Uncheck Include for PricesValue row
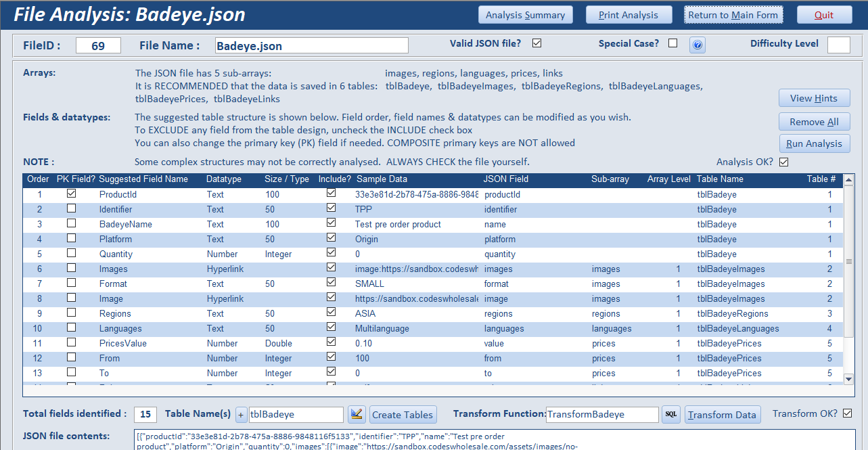This screenshot has height=450, width=868. (x=331, y=342)
